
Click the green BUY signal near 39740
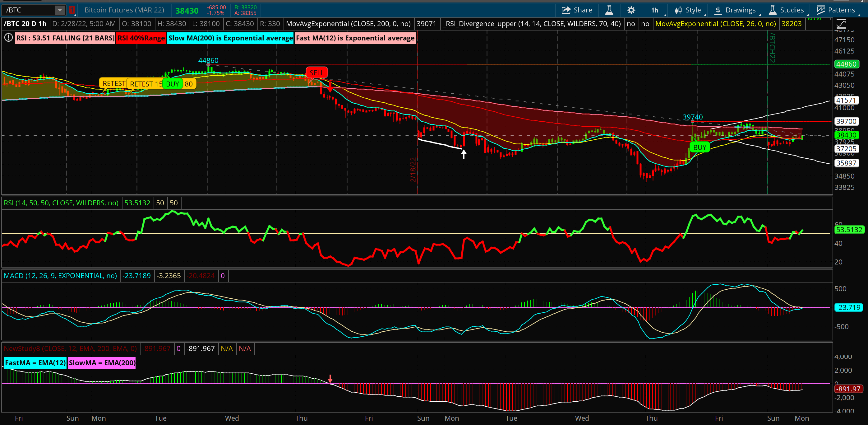[x=699, y=147]
